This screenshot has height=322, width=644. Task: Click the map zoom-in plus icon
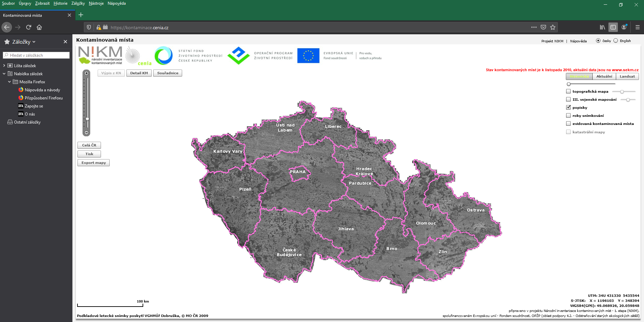pyautogui.click(x=87, y=73)
